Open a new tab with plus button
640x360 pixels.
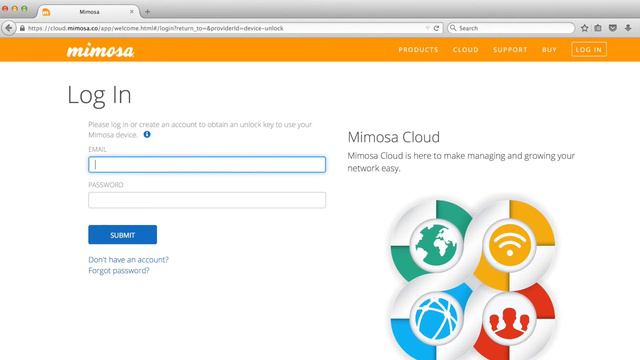pos(147,12)
